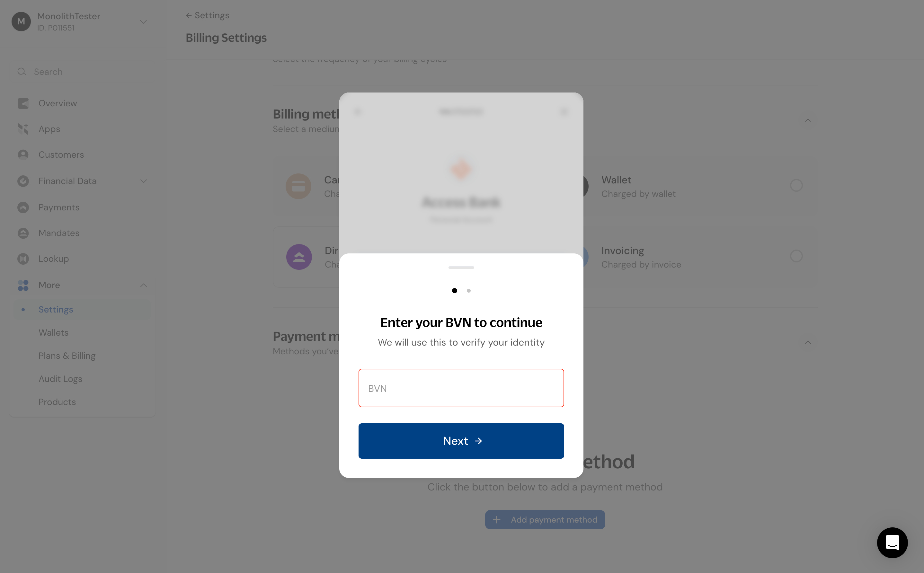Select the Wallet radio button
The height and width of the screenshot is (573, 924).
click(x=796, y=185)
